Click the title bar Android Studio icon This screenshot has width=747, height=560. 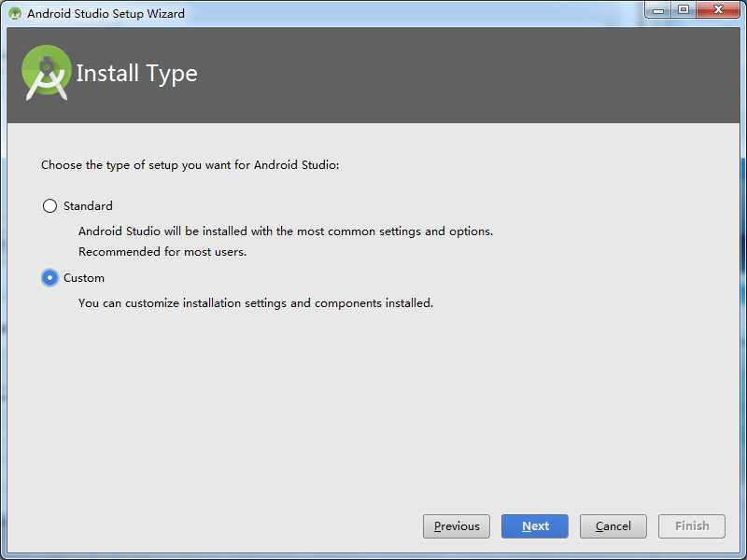pyautogui.click(x=15, y=13)
